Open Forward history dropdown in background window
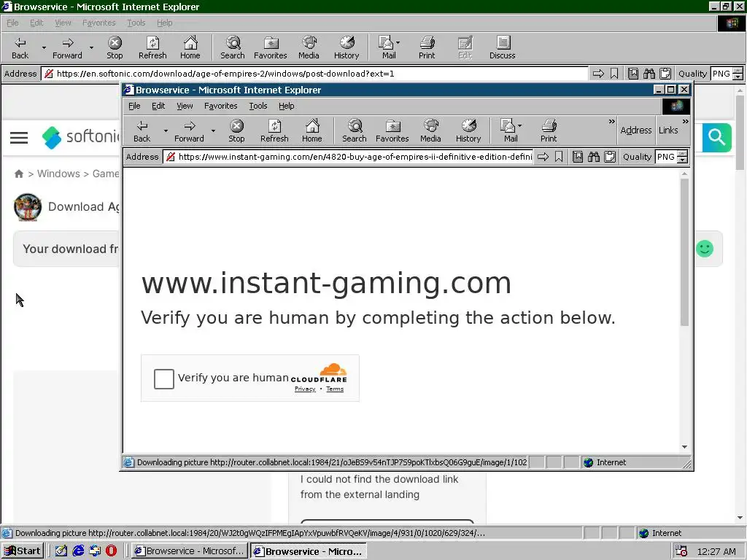Viewport: 747px width, 560px height. (91, 47)
